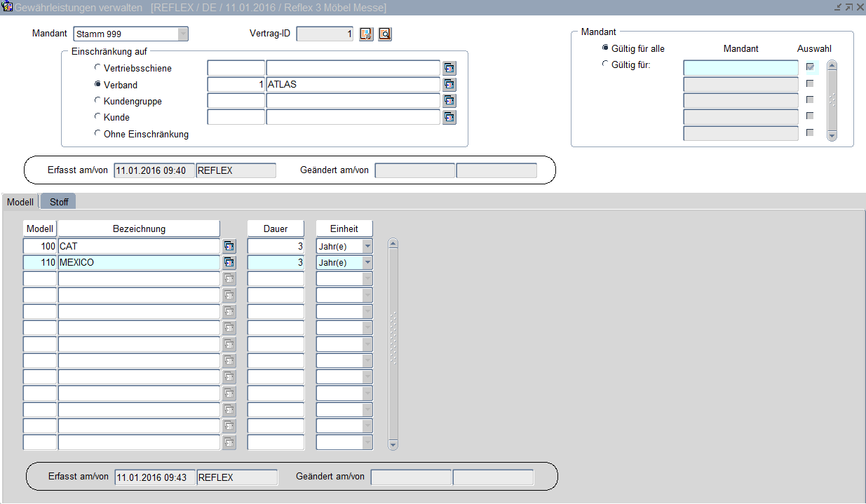This screenshot has height=504, width=866.
Task: Expand the Mandant 'Stamm 999' dropdown
Action: tap(182, 34)
